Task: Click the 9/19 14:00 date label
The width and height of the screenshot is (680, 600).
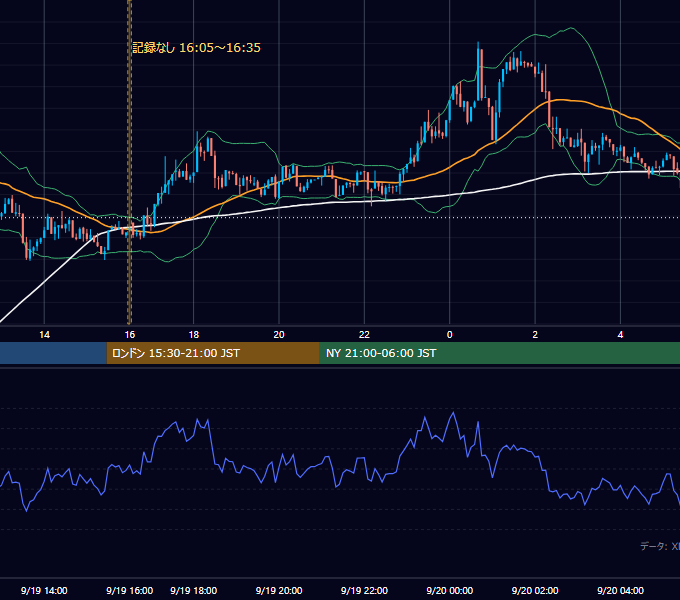Action: (44, 590)
